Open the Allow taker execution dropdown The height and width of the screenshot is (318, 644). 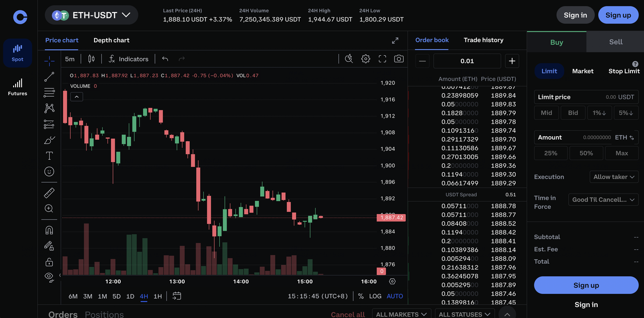614,177
